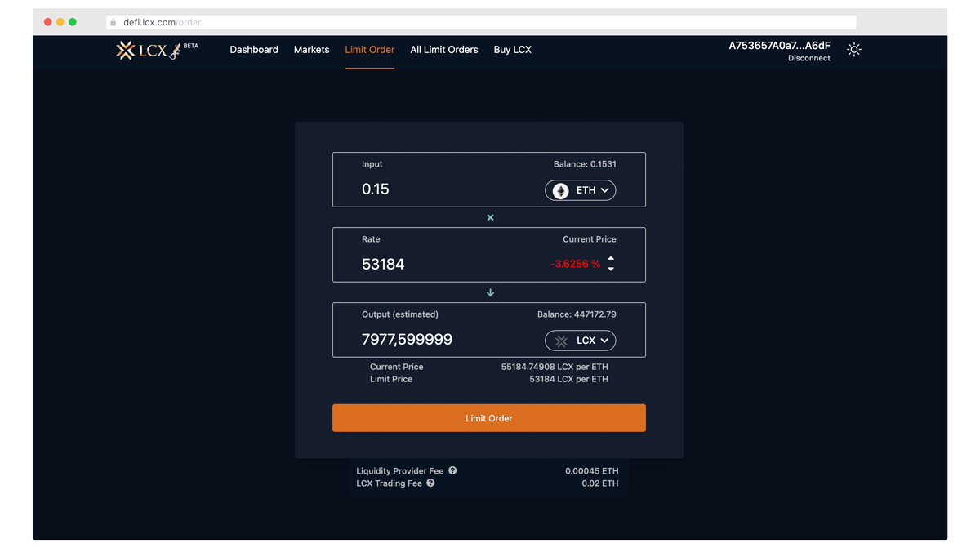Click the LCX Trading Fee label
This screenshot has width=980, height=548.
(390, 483)
